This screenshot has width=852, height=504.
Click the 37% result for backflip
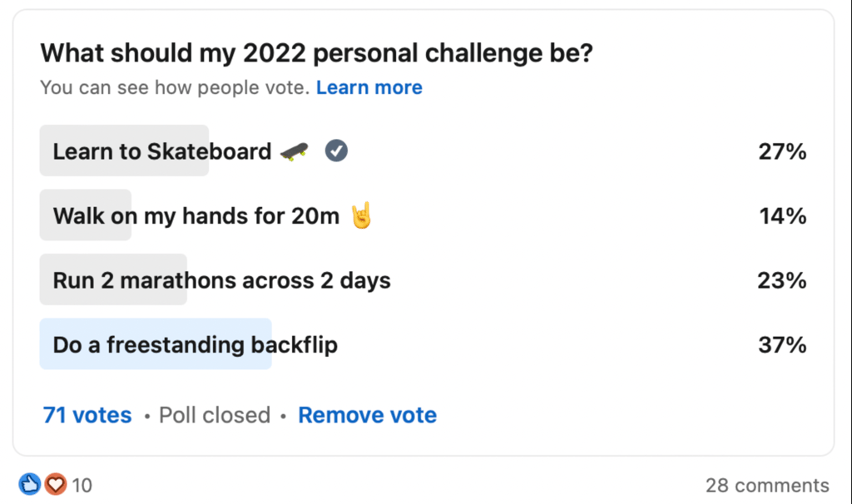782,345
